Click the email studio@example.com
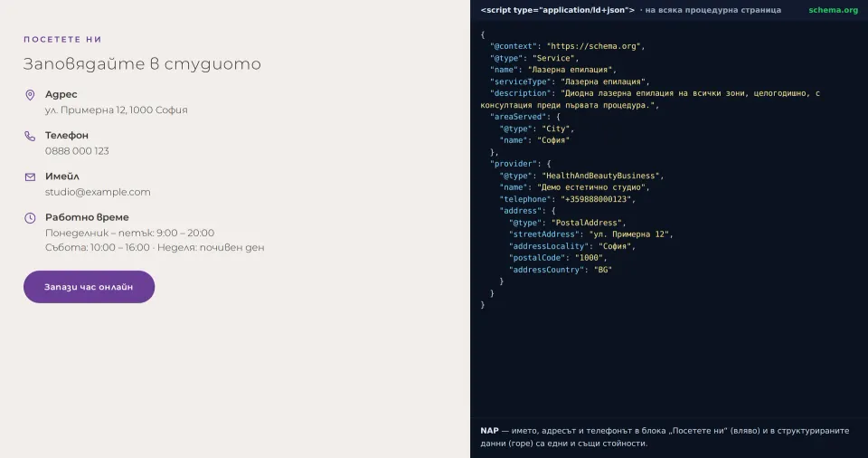This screenshot has width=868, height=458. tap(98, 192)
